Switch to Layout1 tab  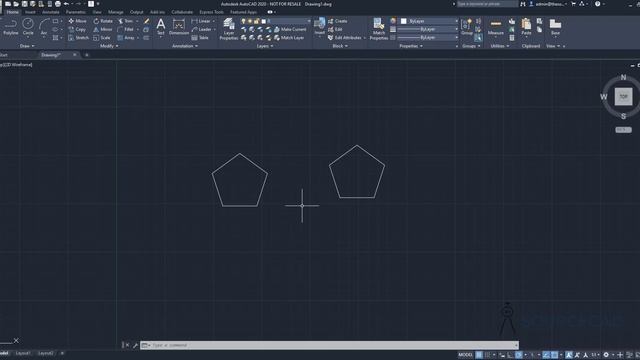point(23,353)
